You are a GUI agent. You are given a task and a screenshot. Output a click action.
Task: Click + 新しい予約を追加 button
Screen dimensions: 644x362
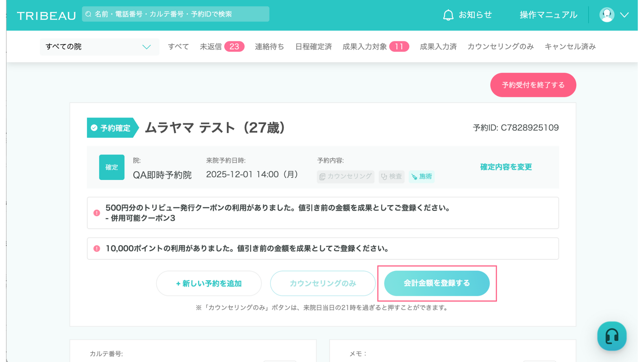pyautogui.click(x=209, y=284)
